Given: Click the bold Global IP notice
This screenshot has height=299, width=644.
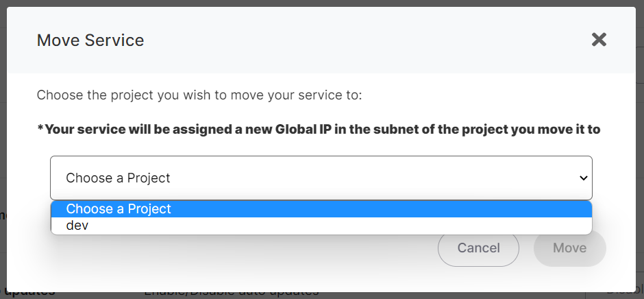Looking at the screenshot, I should tap(319, 129).
